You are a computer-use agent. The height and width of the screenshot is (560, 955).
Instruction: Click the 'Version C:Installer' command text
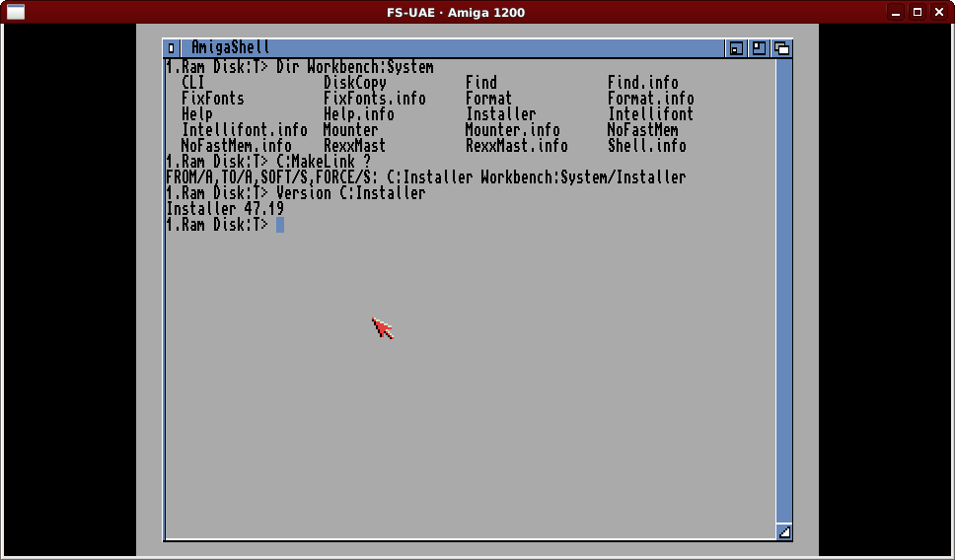coord(351,193)
